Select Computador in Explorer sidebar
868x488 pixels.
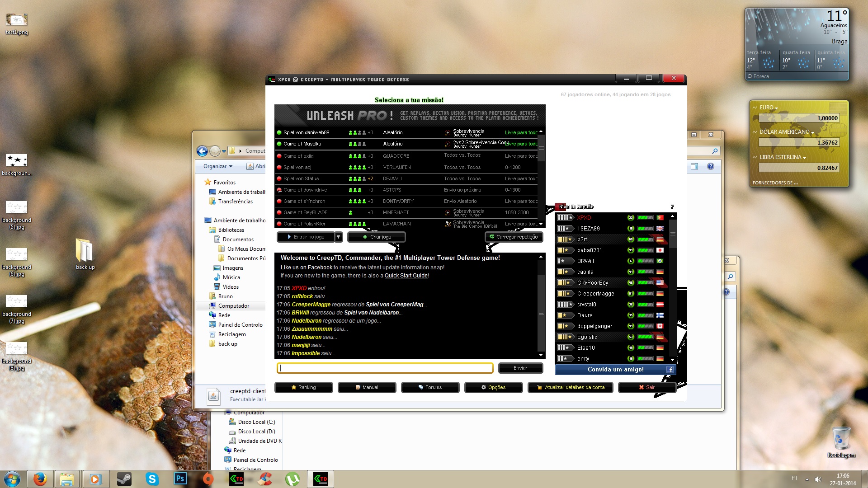(x=234, y=306)
